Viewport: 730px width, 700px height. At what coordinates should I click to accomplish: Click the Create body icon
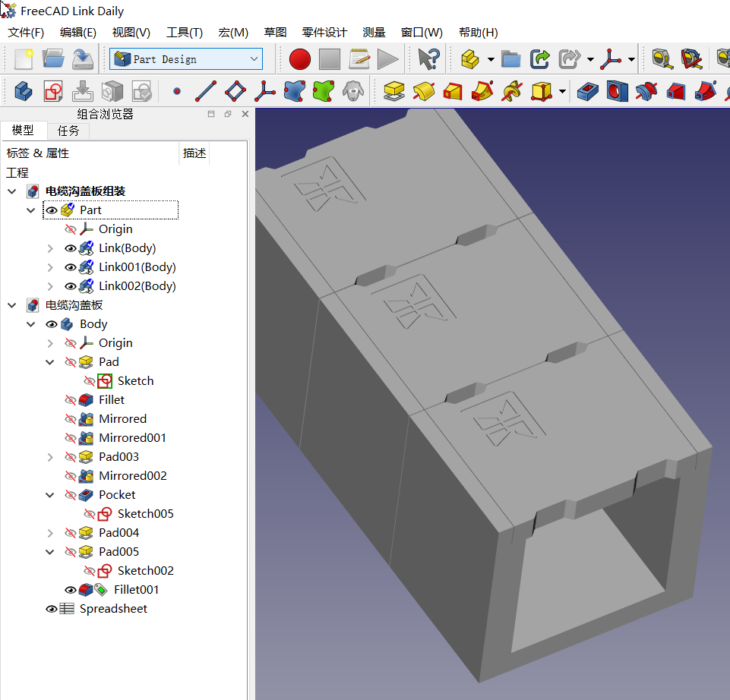tap(23, 92)
